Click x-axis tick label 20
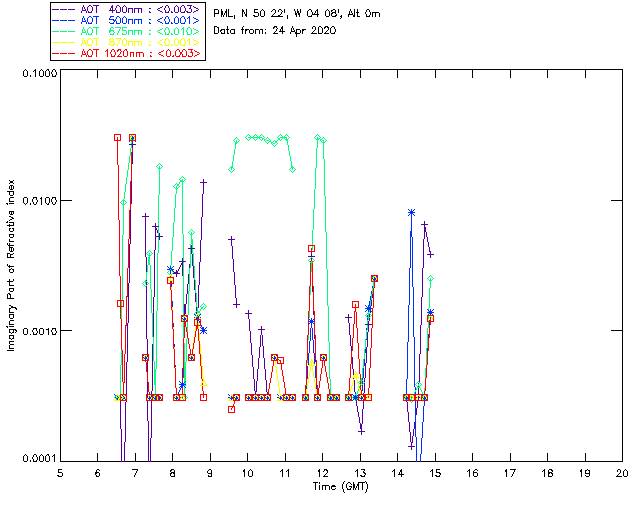Screen dimensions: 640x512 pos(622,473)
